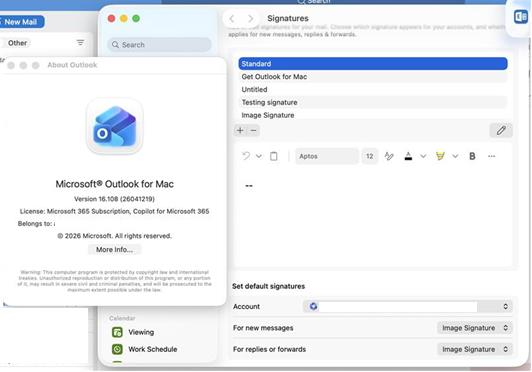Open For replies or forwards dropdown
Screen dimensions: 532x372
tap(475, 349)
